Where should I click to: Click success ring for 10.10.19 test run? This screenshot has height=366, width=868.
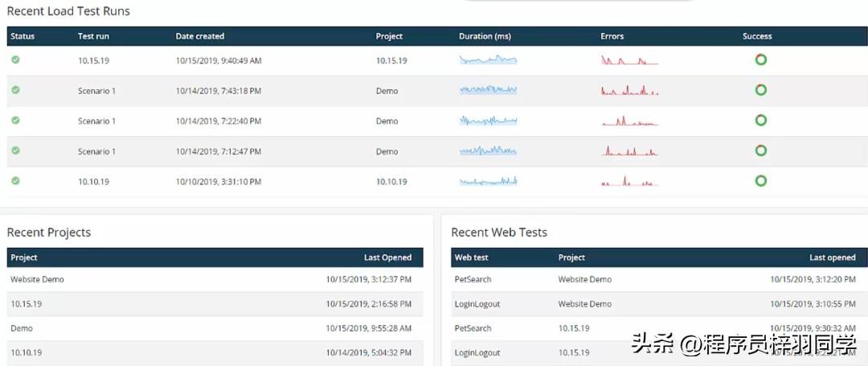point(760,181)
